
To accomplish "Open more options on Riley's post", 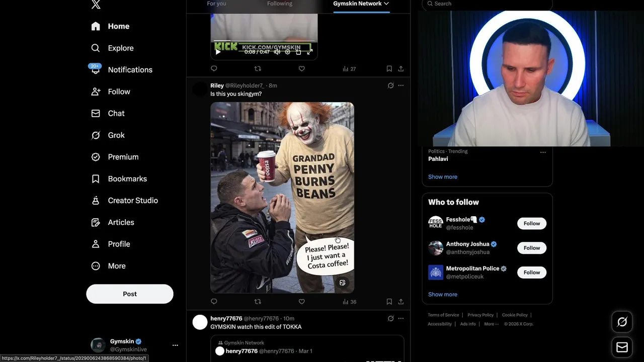I will click(x=400, y=85).
